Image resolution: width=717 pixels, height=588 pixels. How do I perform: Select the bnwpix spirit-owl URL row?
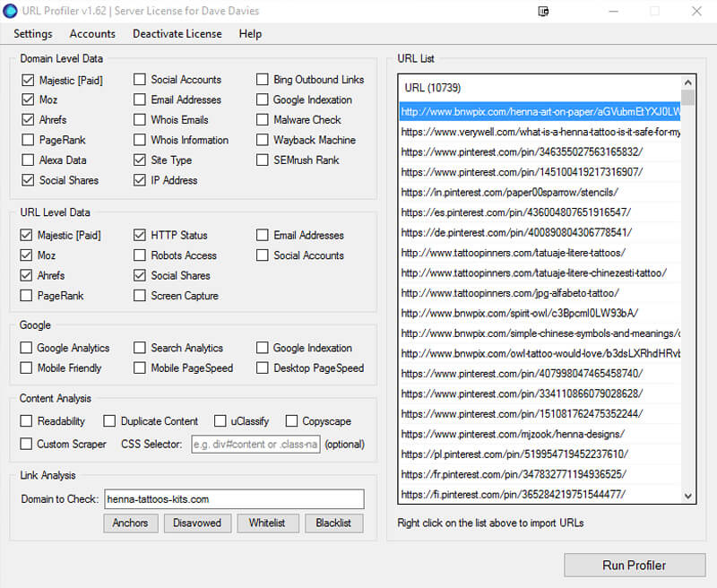(540, 313)
